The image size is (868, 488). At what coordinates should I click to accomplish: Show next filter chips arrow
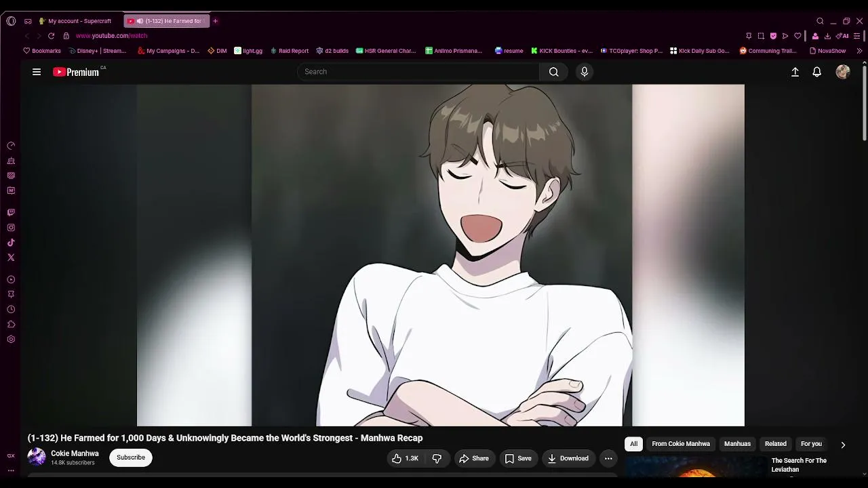click(843, 445)
